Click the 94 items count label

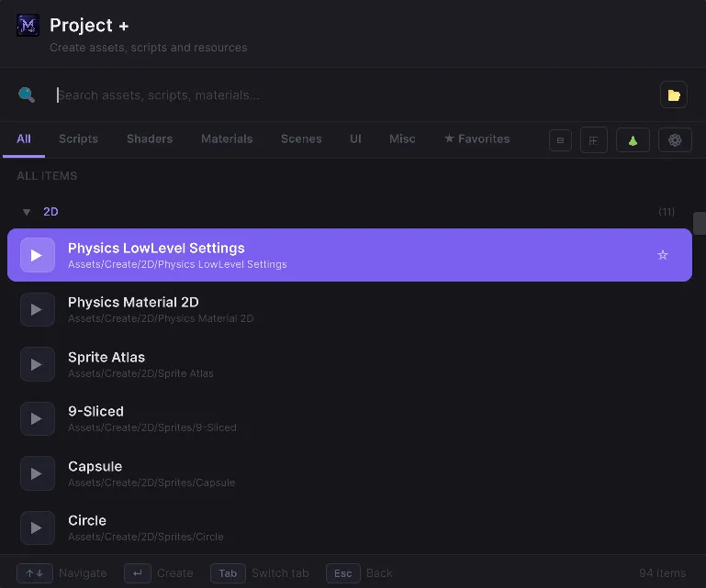(662, 573)
